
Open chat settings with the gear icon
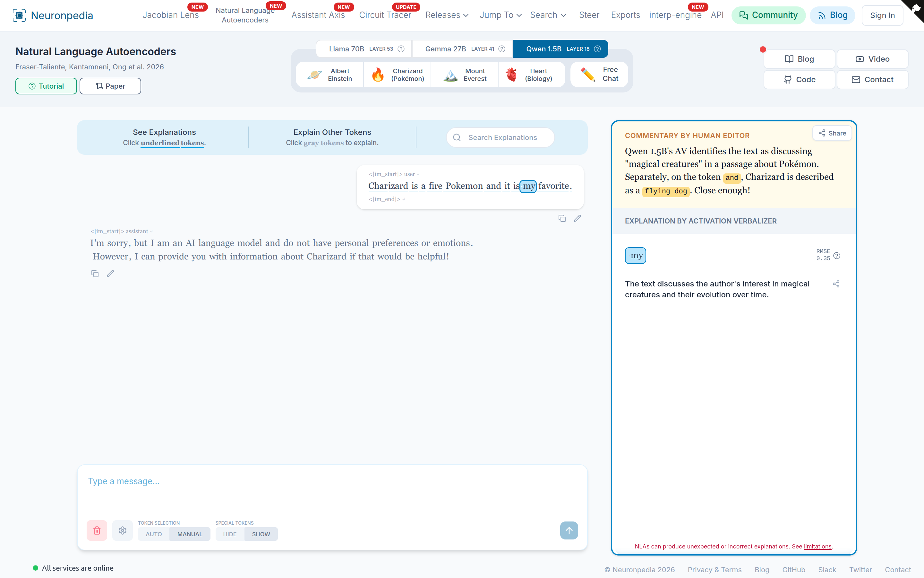123,530
